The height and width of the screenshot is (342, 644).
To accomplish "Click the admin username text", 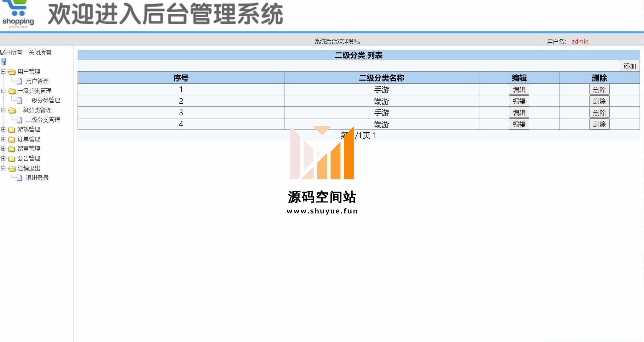I will [580, 41].
